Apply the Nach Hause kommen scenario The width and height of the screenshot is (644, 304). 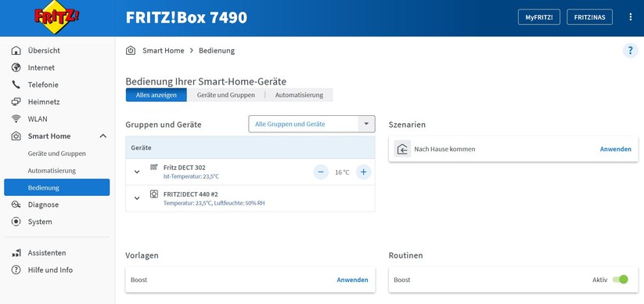[x=615, y=149]
